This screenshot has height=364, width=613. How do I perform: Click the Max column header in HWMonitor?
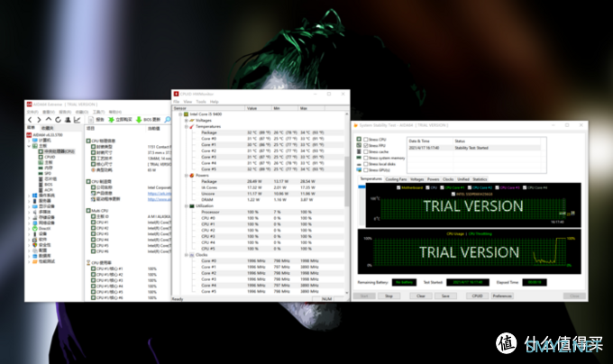311,108
